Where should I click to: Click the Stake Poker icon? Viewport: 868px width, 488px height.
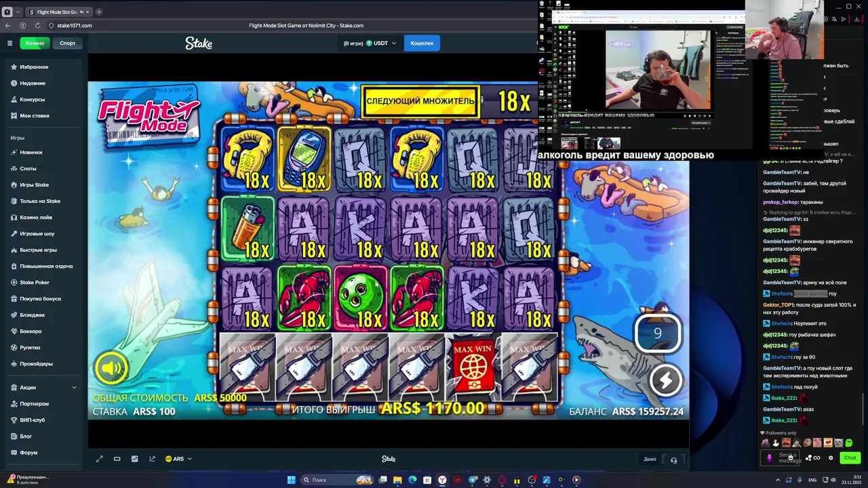click(x=14, y=283)
